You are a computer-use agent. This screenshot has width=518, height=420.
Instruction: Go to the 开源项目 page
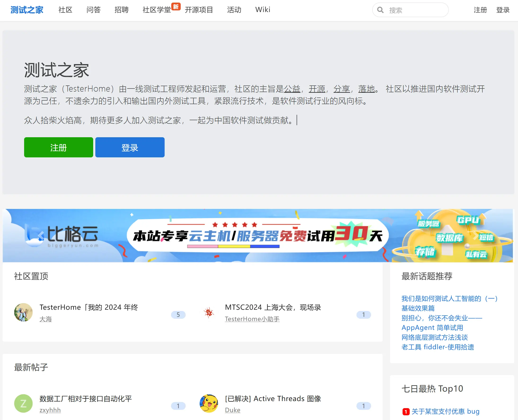[x=199, y=10]
